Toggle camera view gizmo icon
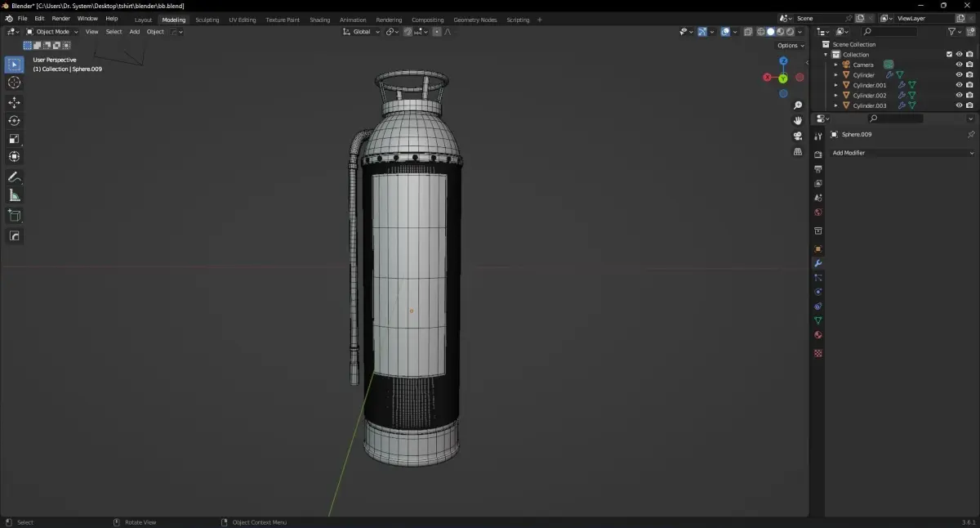The image size is (980, 528). [x=798, y=136]
